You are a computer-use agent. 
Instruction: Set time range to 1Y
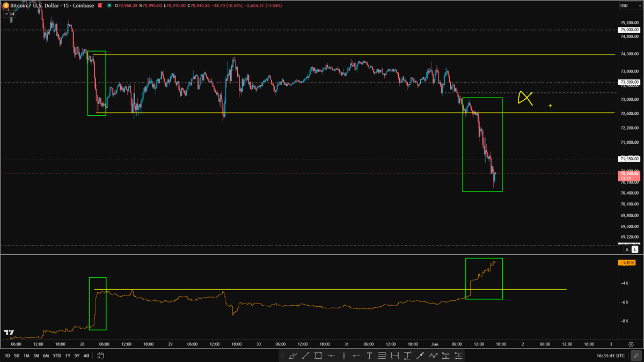tap(68, 356)
